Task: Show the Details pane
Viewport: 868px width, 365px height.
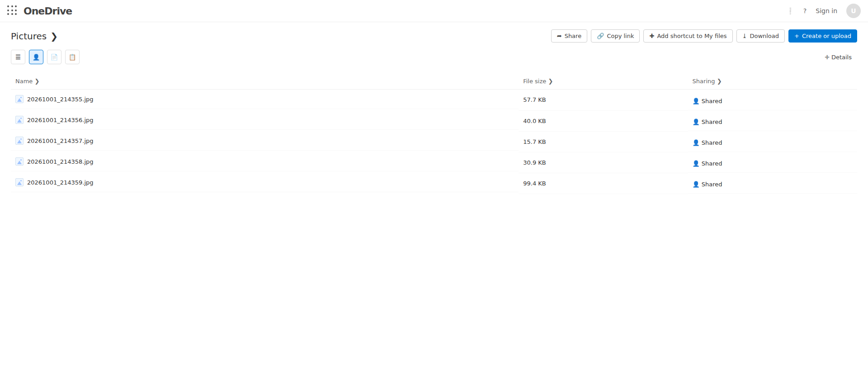Action: pos(838,57)
